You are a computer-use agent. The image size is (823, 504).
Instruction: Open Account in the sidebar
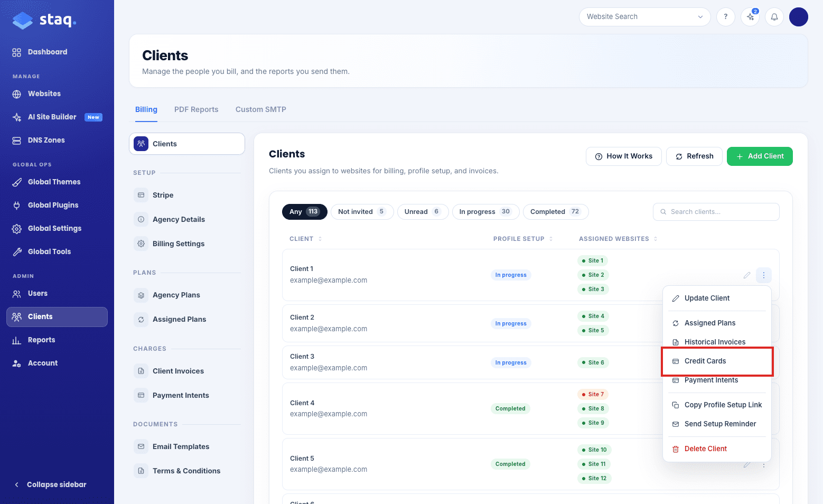[57, 363]
